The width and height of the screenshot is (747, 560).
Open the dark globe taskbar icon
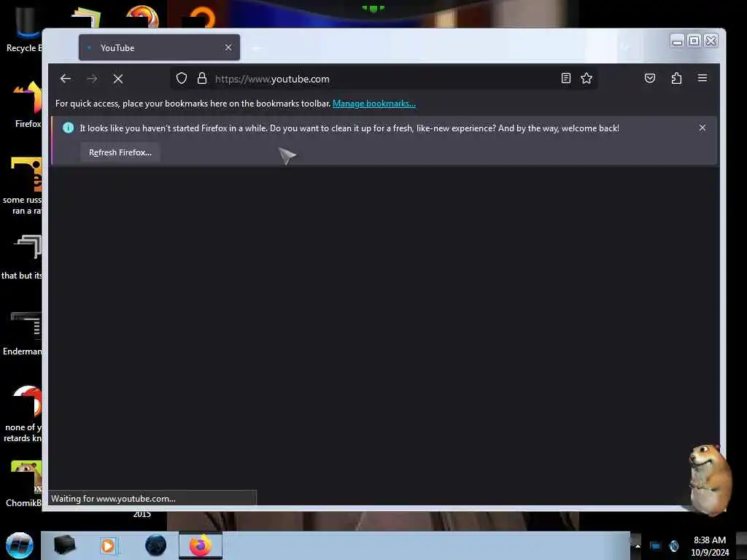point(156,545)
